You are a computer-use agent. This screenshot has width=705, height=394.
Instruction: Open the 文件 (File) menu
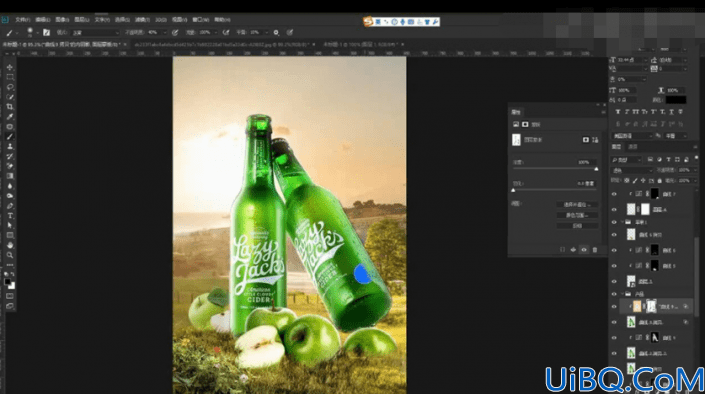[22, 20]
